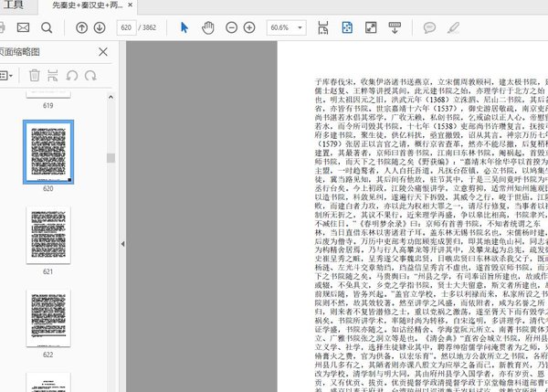Open thumbnail panel options dropdown

point(5,75)
